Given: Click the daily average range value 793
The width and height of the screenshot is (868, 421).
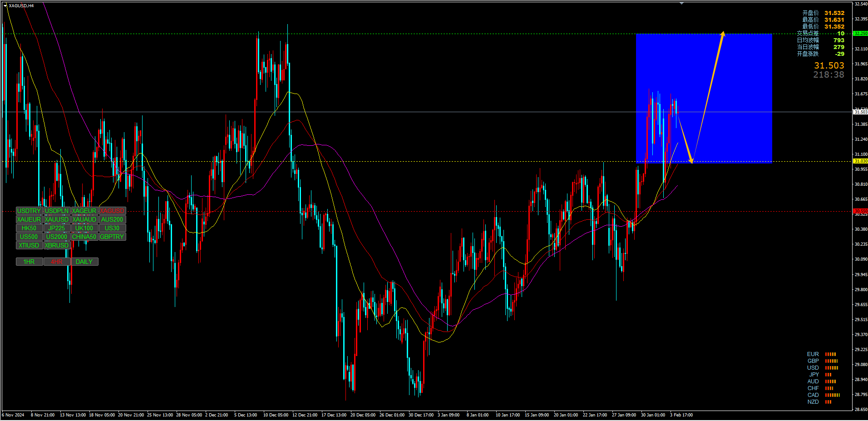Looking at the screenshot, I should pos(839,40).
